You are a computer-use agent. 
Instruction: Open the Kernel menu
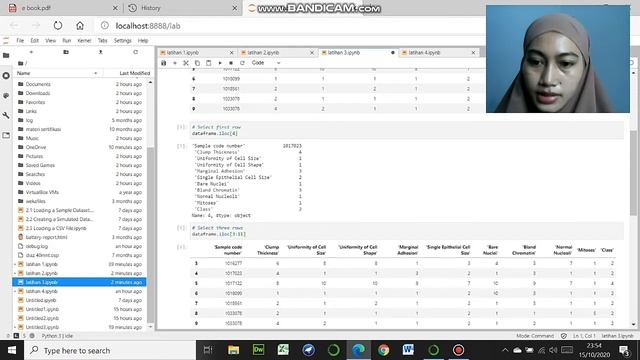click(84, 40)
